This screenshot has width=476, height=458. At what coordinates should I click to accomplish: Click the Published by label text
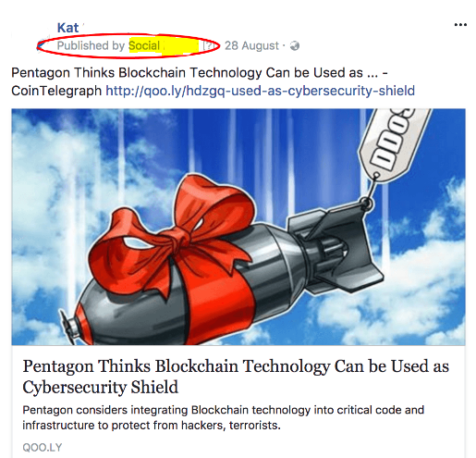(91, 45)
